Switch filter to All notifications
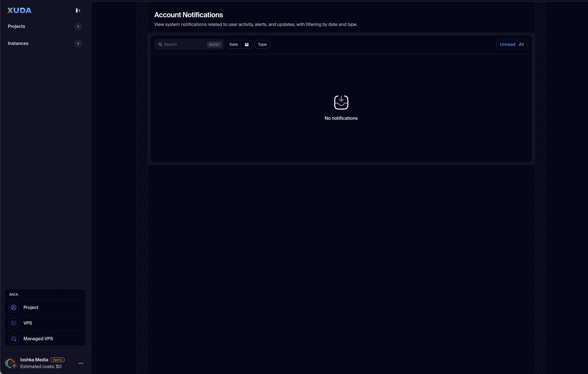 (521, 44)
